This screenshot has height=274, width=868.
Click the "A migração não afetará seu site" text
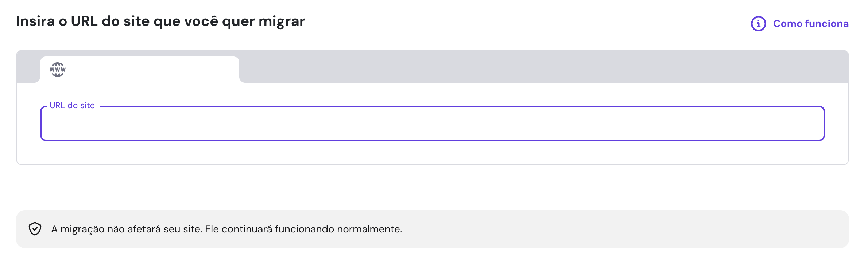[x=127, y=229]
